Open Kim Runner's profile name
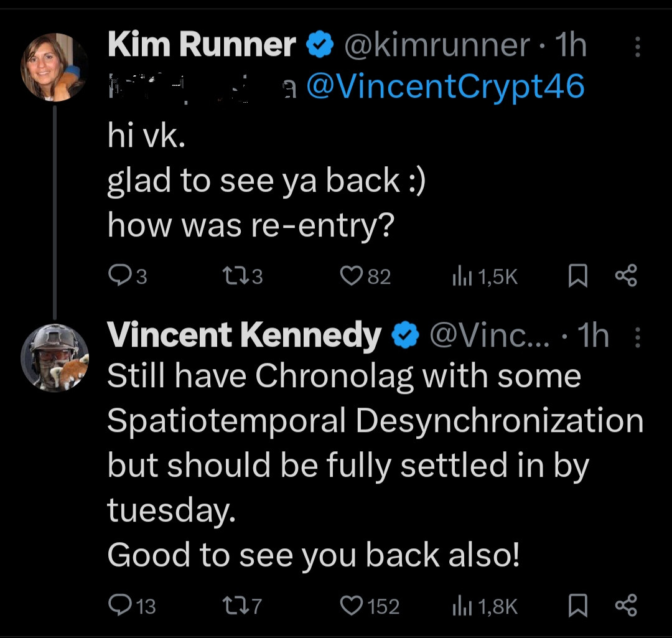The image size is (672, 638). [201, 45]
